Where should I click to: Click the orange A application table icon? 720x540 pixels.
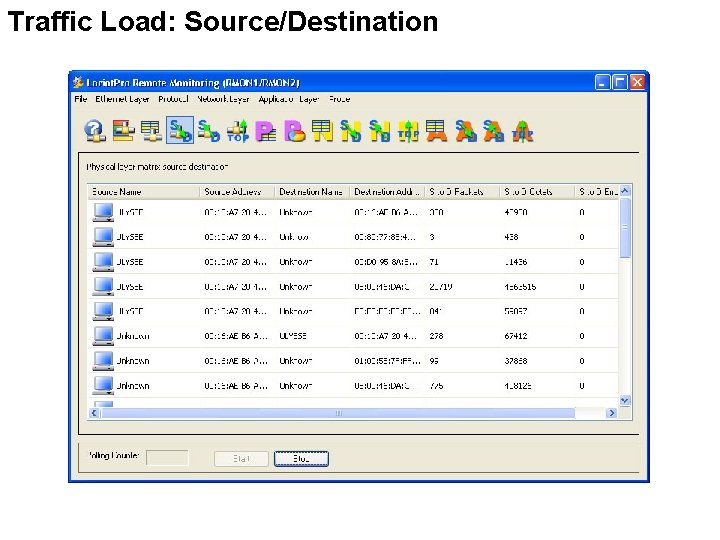click(437, 131)
